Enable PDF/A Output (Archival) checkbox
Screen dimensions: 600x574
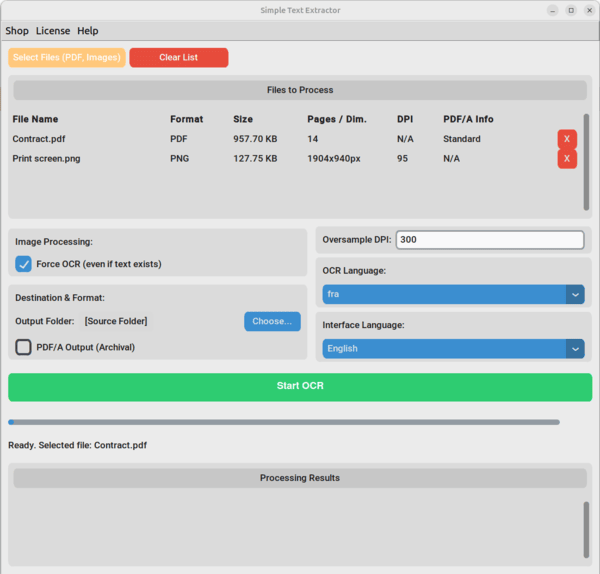pyautogui.click(x=24, y=347)
